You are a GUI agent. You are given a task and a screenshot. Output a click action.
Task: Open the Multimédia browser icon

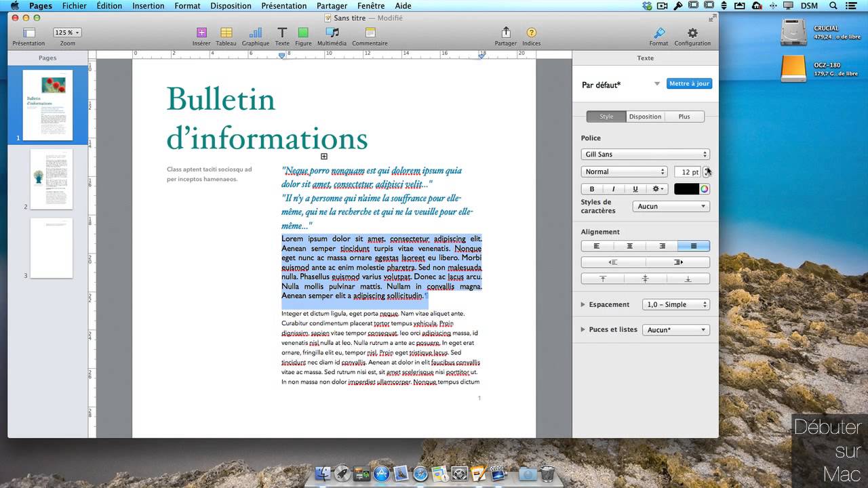click(x=332, y=33)
